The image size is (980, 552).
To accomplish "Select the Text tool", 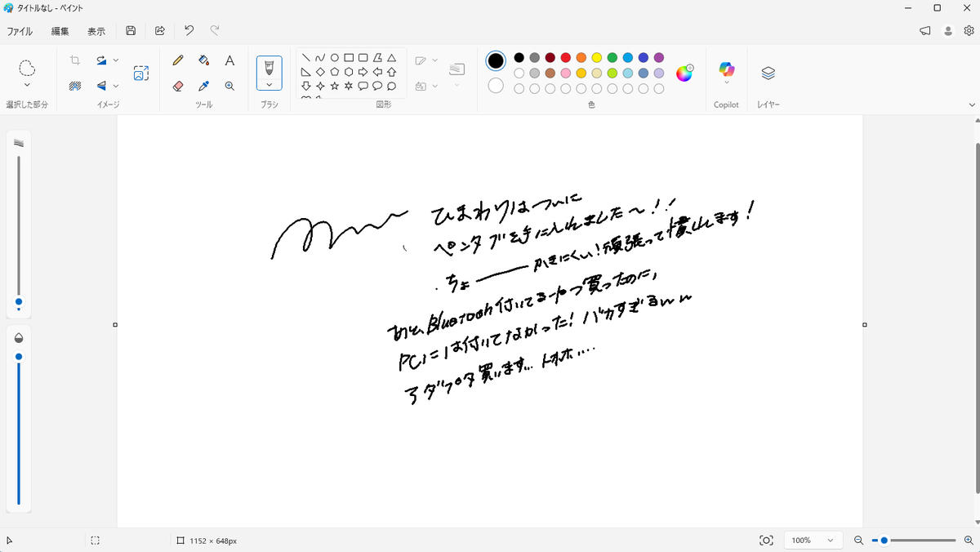I will tap(229, 60).
